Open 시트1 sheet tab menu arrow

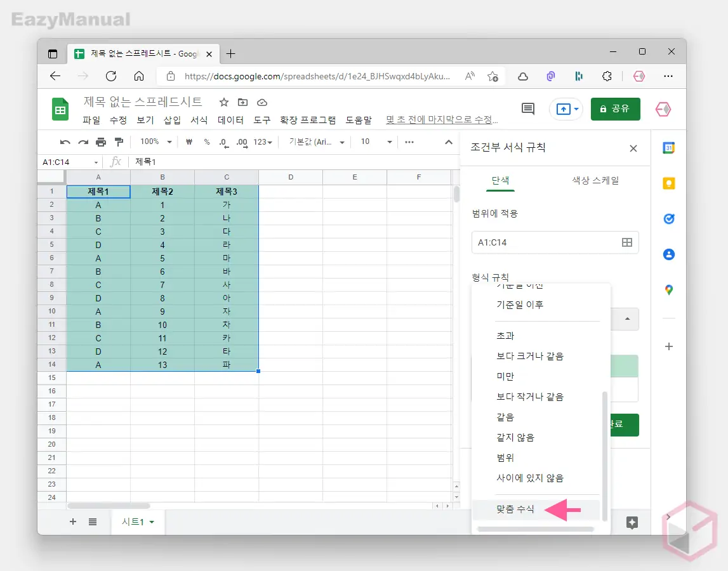click(152, 522)
